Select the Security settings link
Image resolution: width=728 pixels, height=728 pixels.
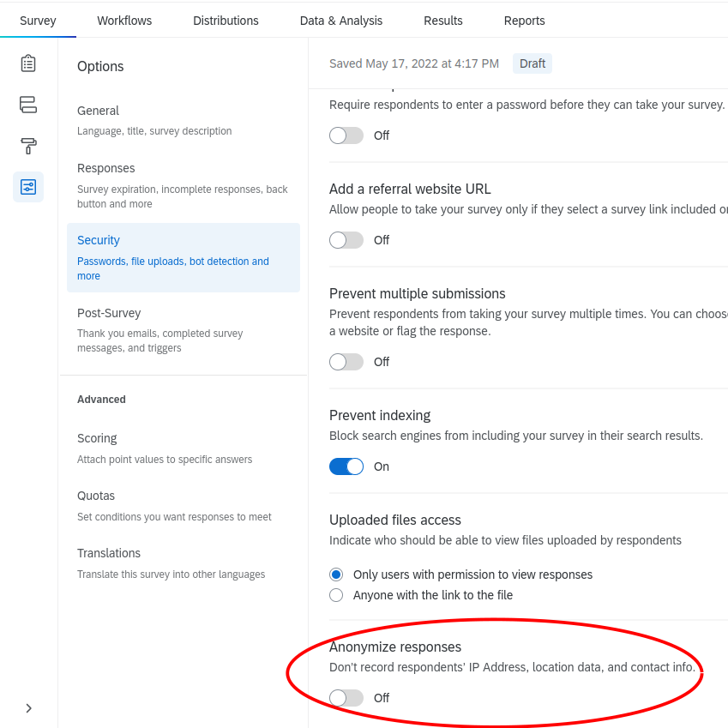pyautogui.click(x=98, y=240)
